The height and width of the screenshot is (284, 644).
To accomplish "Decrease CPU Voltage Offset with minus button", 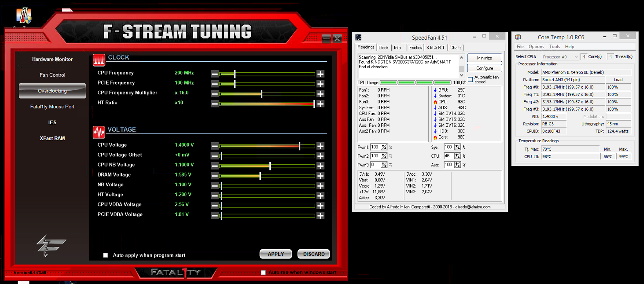I will point(215,156).
